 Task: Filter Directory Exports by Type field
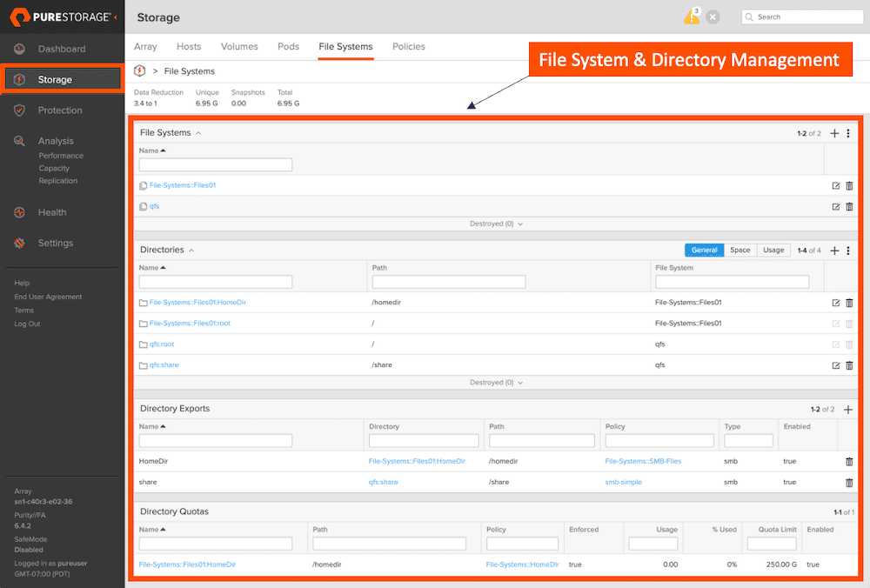[748, 440]
